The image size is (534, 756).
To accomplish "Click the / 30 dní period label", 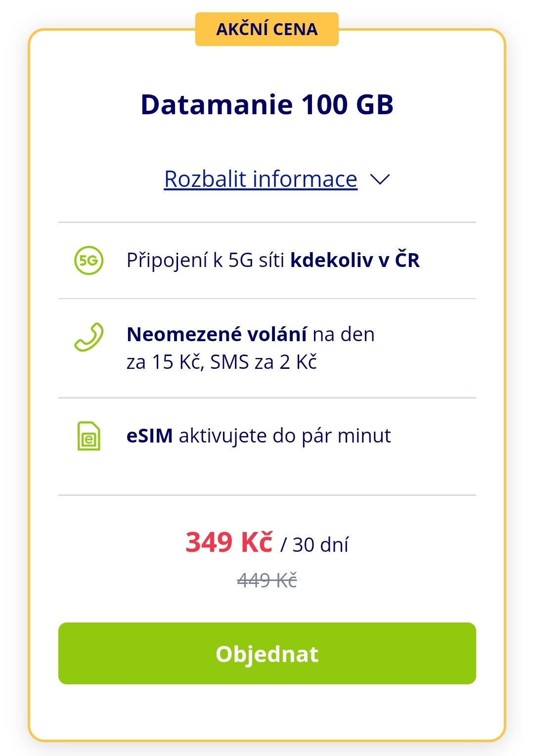I will coord(314,545).
